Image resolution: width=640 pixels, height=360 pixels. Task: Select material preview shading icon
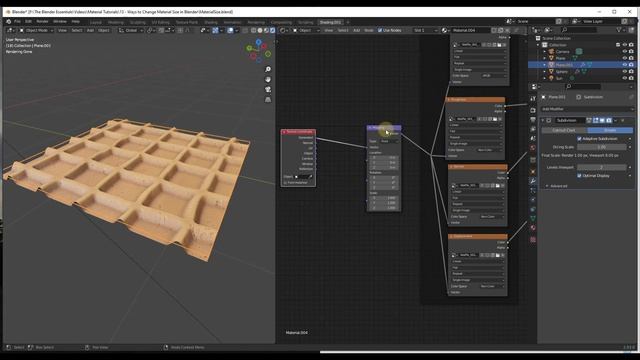(x=266, y=30)
